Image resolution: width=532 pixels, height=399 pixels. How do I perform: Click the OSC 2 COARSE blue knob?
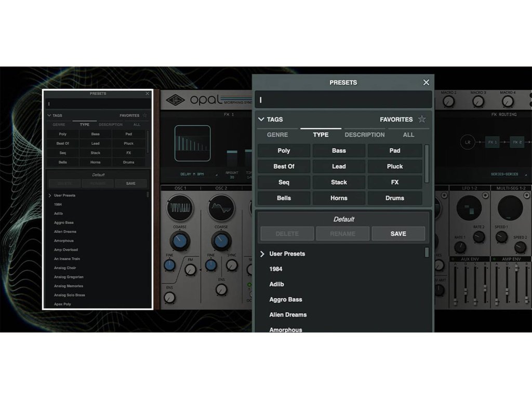point(221,241)
